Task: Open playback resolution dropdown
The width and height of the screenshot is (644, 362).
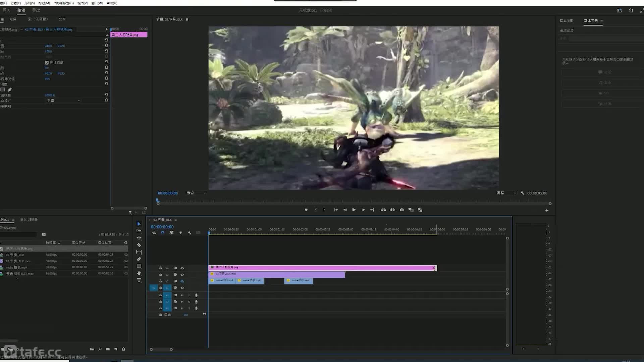Action: point(506,193)
